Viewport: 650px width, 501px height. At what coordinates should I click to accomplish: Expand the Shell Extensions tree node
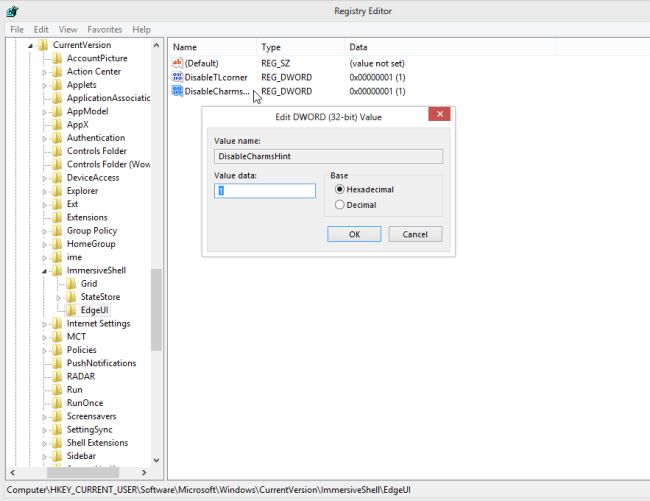coord(44,443)
